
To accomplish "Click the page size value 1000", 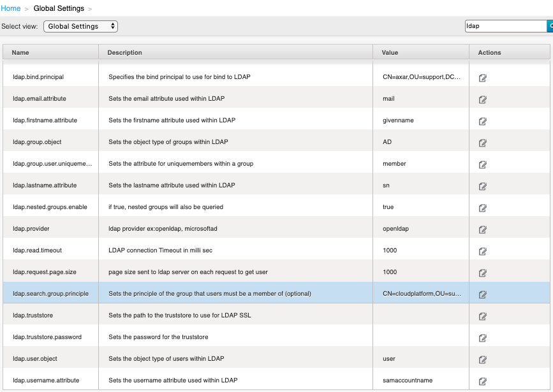I will pos(390,272).
